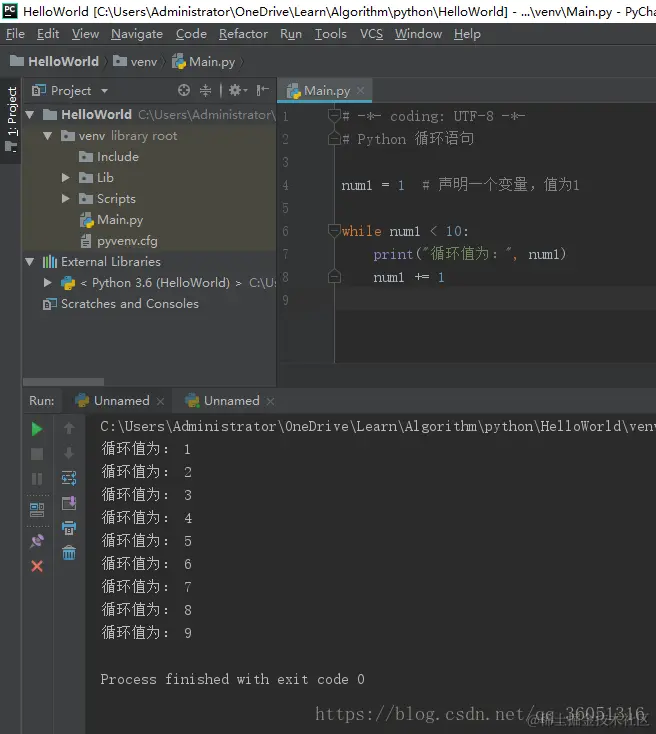Collapse External Libraries node
This screenshot has height=734, width=656.
click(x=30, y=262)
